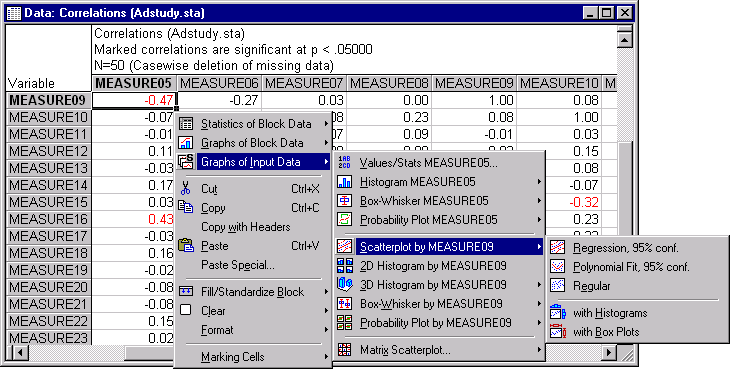Click the Paste clipboard icon
Viewport: 730px width, 369px height.
click(x=186, y=245)
